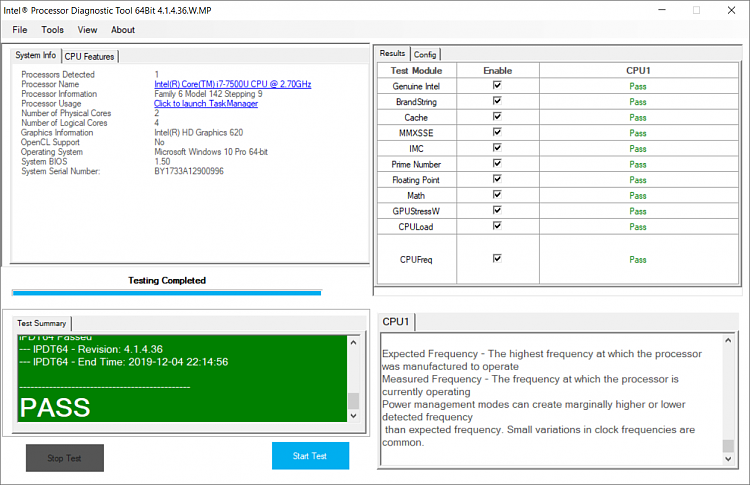Click the GPUStressW module name
This screenshot has width=750, height=485.
[416, 211]
